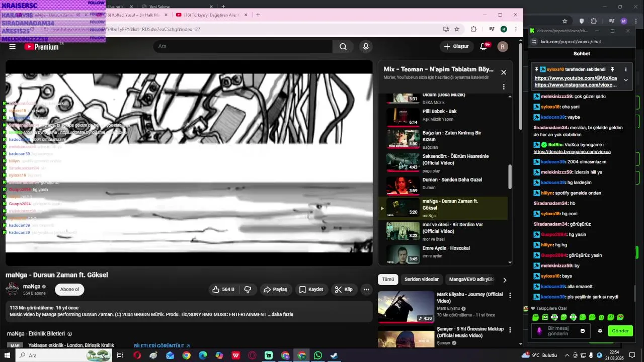This screenshot has width=644, height=362.
Task: Click the Kaydet save button
Action: tap(311, 290)
